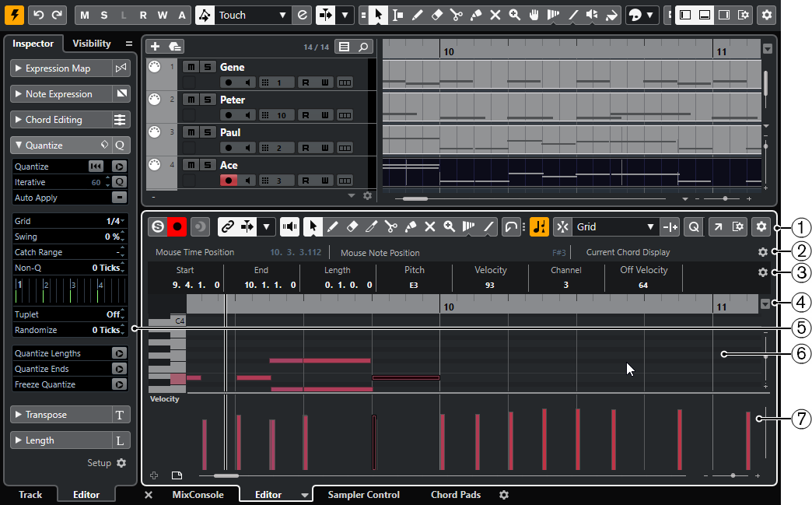
Task: Switch to the Track tab at the bottom left
Action: click(30, 495)
